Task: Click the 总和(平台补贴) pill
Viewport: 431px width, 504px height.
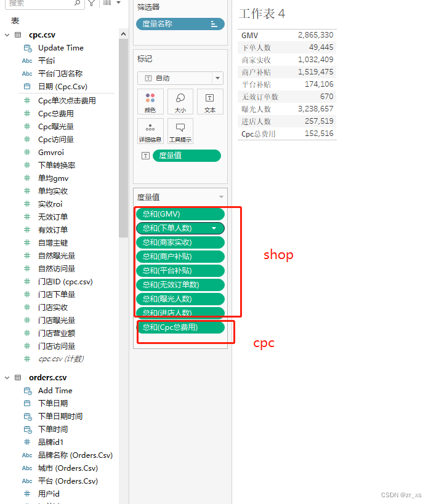Action: click(180, 271)
